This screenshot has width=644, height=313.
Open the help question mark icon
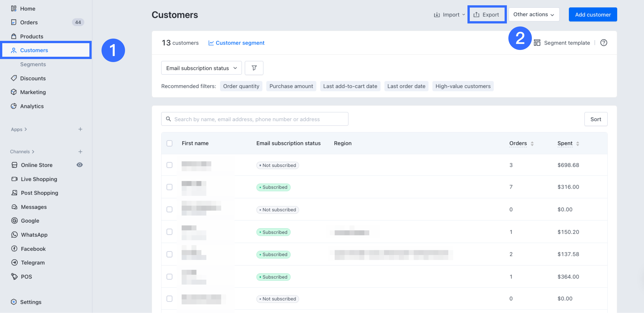[x=604, y=43]
